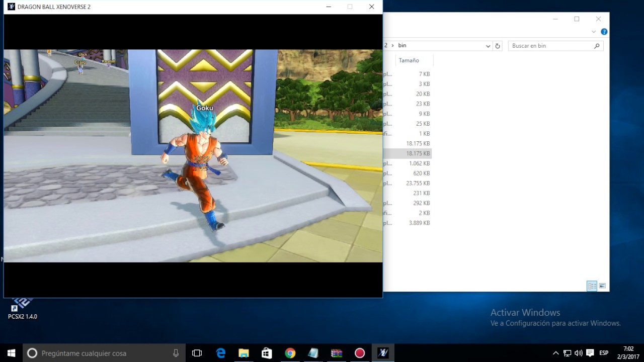Open the notepad-style taskbar app icon
The width and height of the screenshot is (644, 362).
click(x=313, y=353)
